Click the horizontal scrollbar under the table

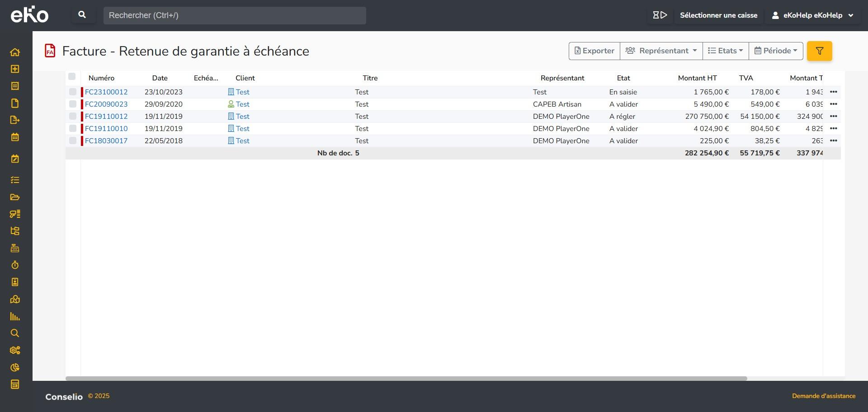click(406, 379)
